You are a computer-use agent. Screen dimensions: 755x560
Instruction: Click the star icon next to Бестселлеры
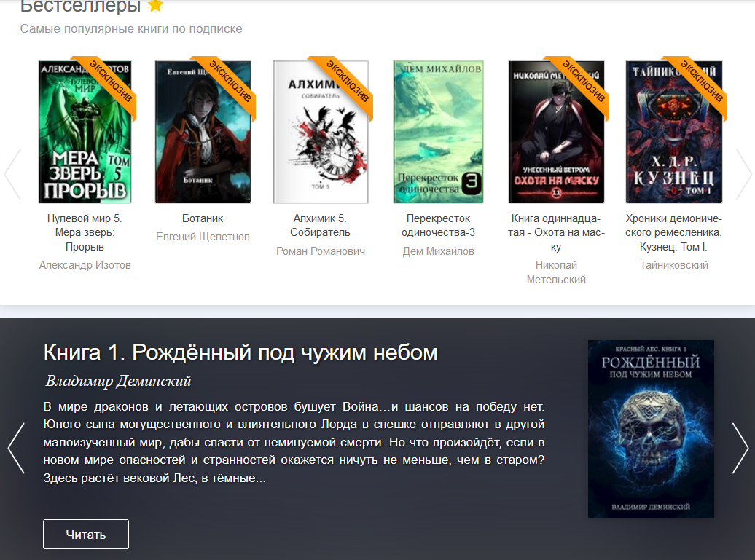click(155, 6)
